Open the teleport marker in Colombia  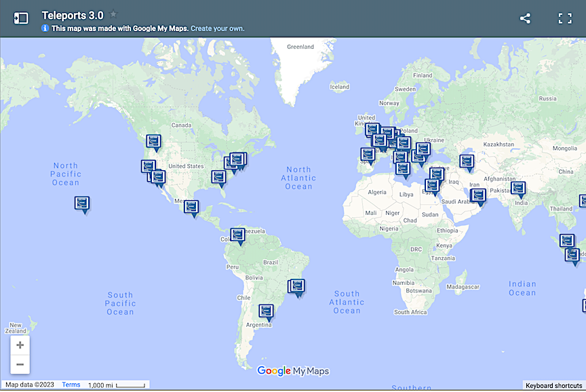tap(237, 235)
